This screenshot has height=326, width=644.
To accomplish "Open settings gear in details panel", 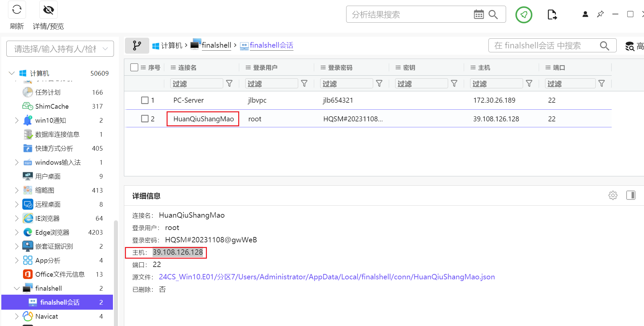I will 613,195.
